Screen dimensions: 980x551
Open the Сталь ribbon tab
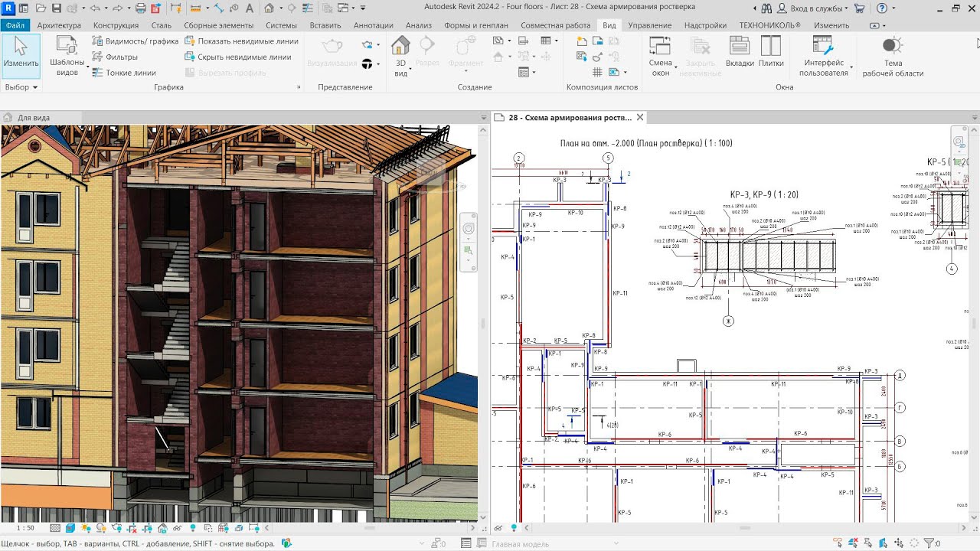162,25
